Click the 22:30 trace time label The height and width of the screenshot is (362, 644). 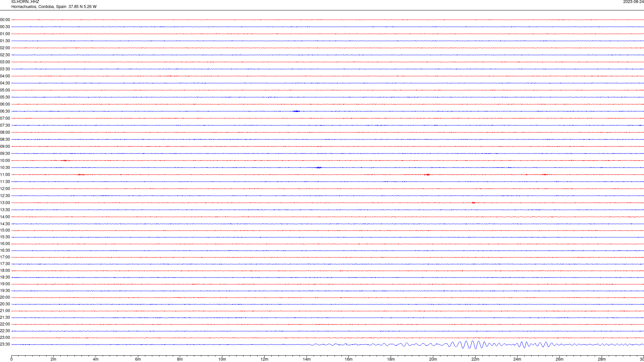click(5, 331)
